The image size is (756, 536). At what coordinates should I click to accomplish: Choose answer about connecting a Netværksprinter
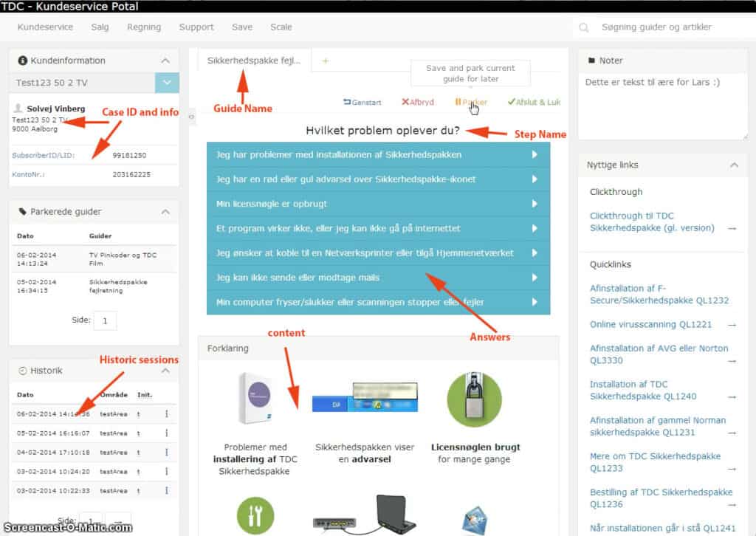pyautogui.click(x=379, y=253)
